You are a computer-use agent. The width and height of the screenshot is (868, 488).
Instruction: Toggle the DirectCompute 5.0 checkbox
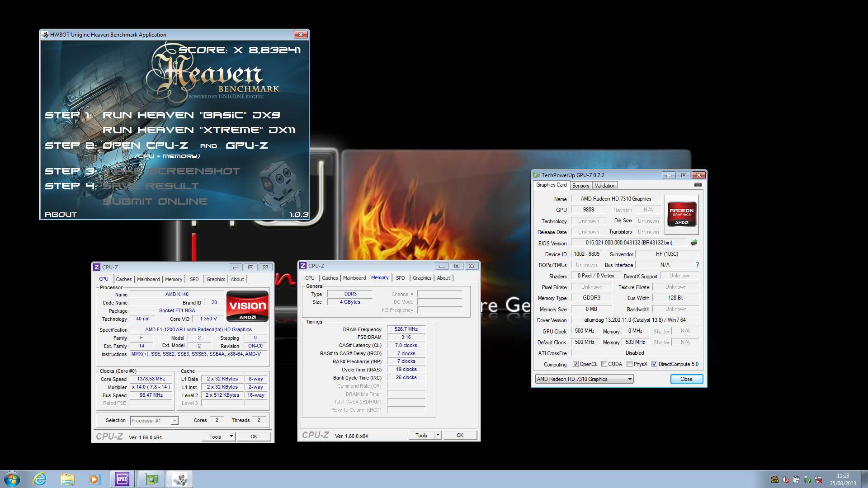pos(654,364)
